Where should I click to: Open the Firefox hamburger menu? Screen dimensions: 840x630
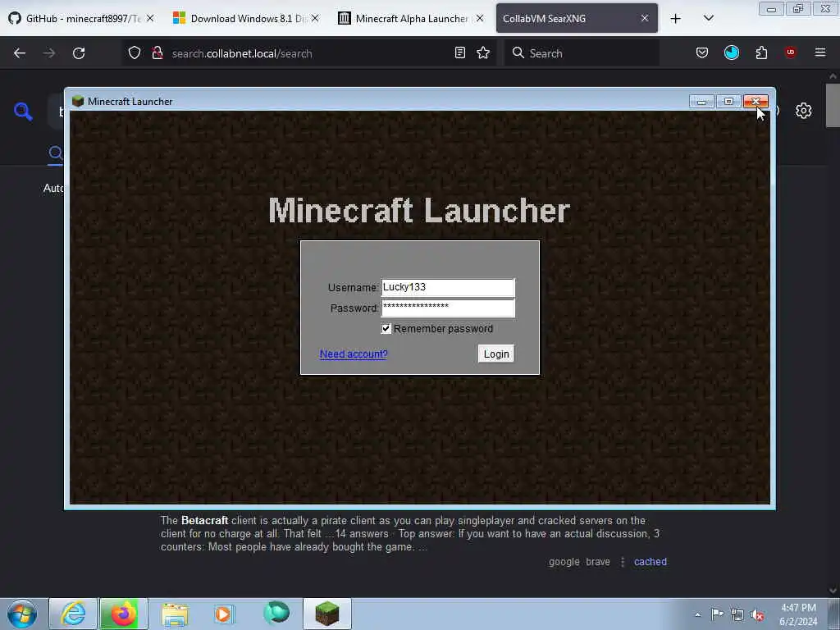click(x=820, y=52)
